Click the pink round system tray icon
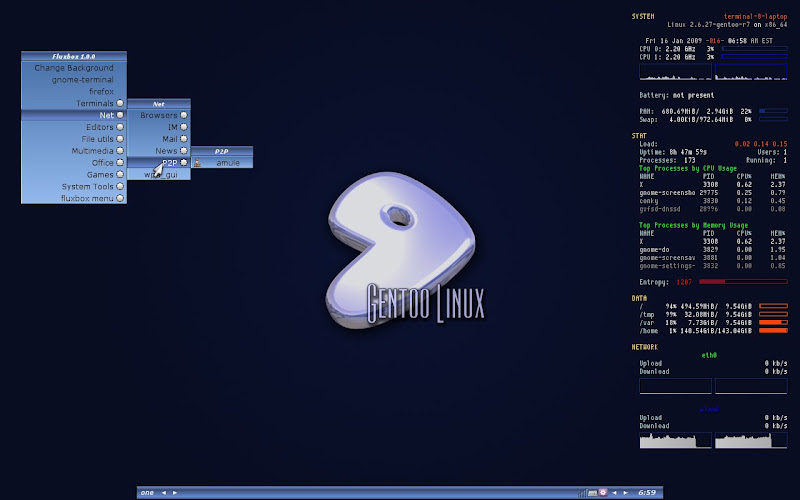This screenshot has height=500, width=800. click(x=602, y=493)
